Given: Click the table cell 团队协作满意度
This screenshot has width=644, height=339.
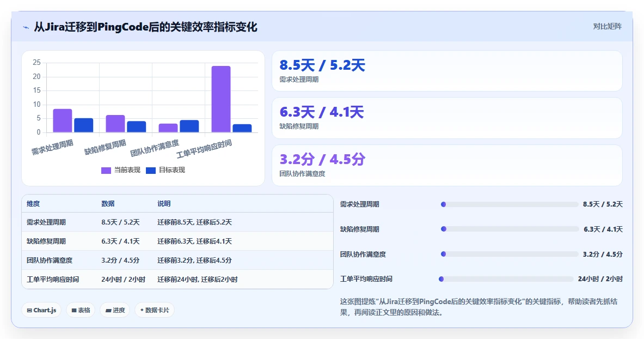Looking at the screenshot, I should point(50,261).
